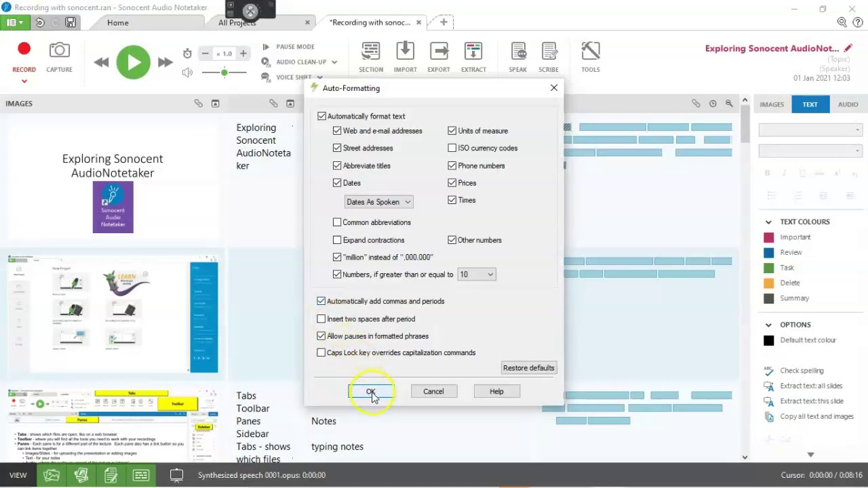Click Help in Auto-Formatting dialog
The image size is (868, 488).
496,391
